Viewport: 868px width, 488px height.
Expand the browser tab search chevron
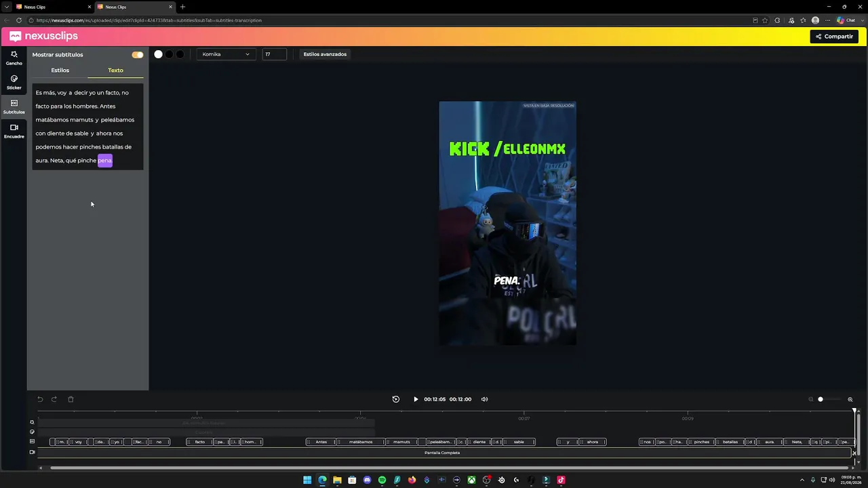(7, 7)
